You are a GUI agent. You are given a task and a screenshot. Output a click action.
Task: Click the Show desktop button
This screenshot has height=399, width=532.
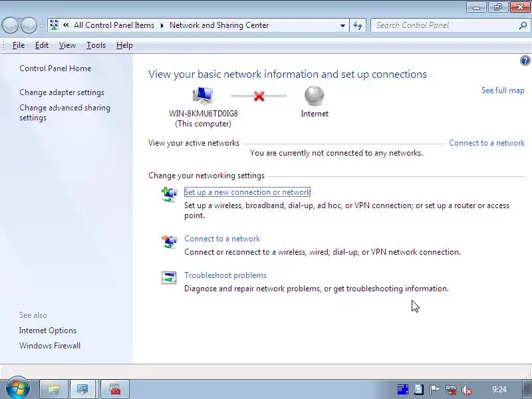coord(527,389)
